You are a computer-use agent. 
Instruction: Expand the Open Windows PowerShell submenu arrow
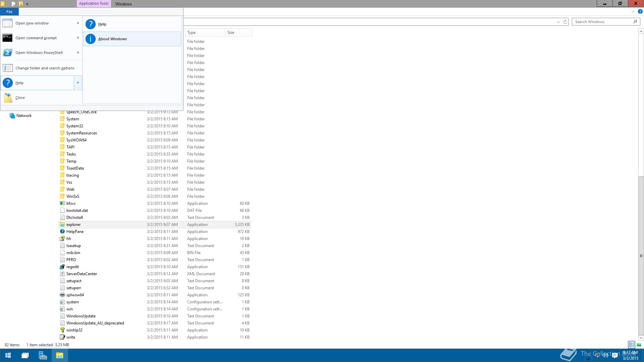(78, 53)
